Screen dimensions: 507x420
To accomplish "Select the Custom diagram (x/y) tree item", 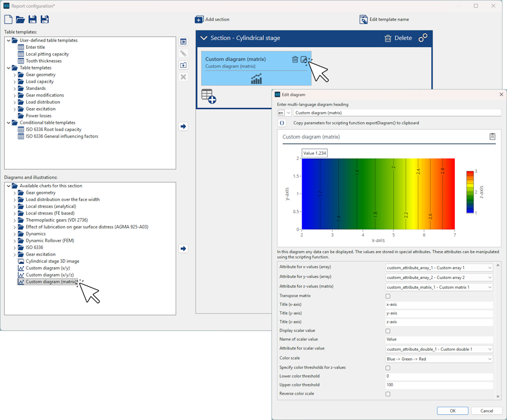I will pyautogui.click(x=47, y=268).
